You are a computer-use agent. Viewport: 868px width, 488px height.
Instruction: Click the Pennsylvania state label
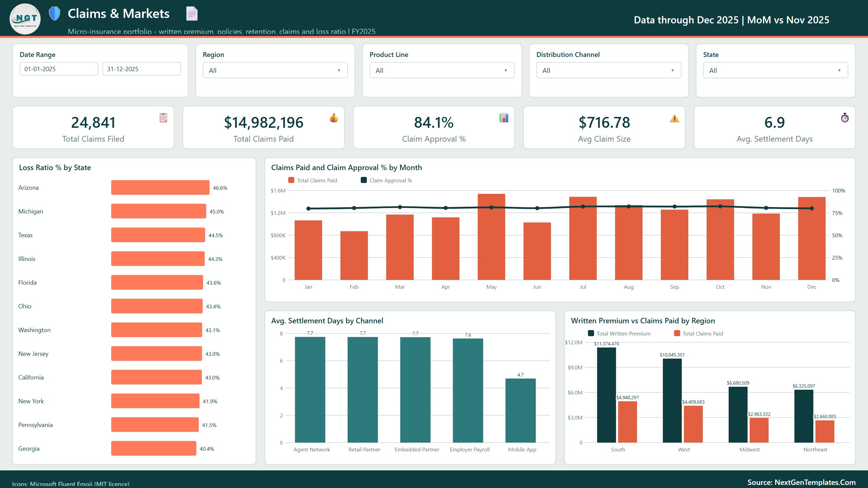(x=36, y=425)
